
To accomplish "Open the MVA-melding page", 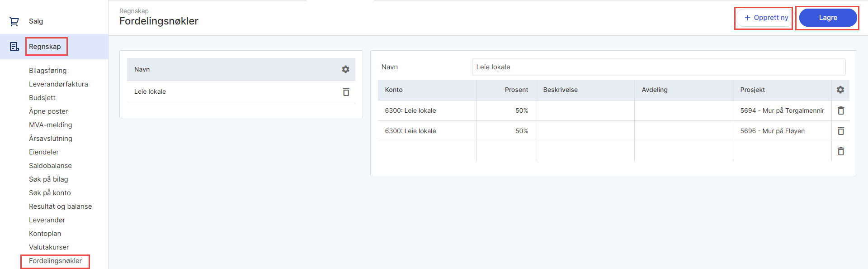I will coord(50,125).
